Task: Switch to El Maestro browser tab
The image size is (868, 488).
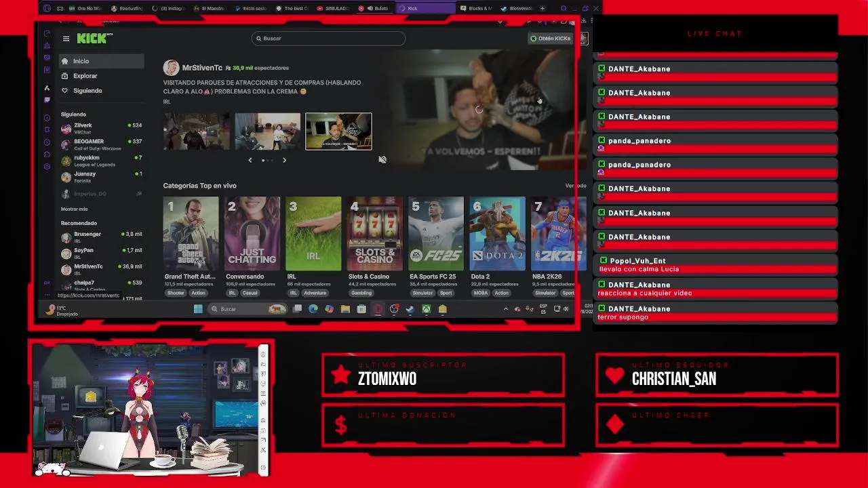Action: (209, 8)
